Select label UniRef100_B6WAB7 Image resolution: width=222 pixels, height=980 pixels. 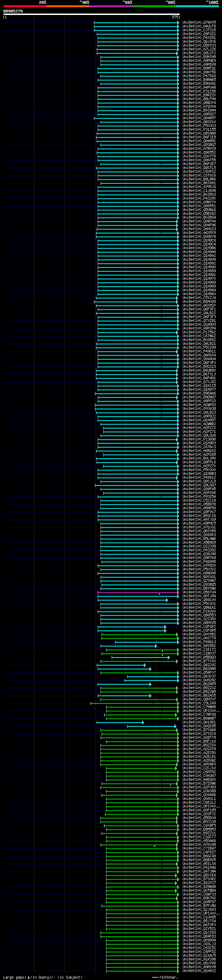coord(199,719)
